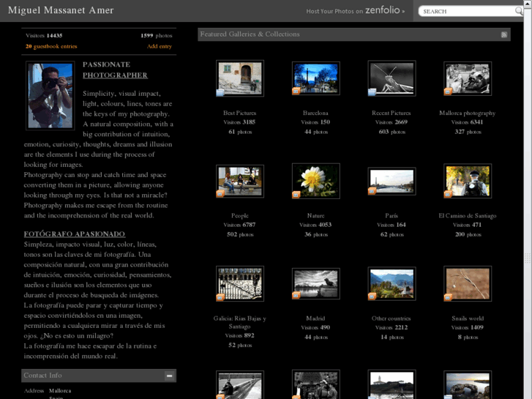Open the Paris gallery thumbnail
532x399 pixels.
pos(392,181)
